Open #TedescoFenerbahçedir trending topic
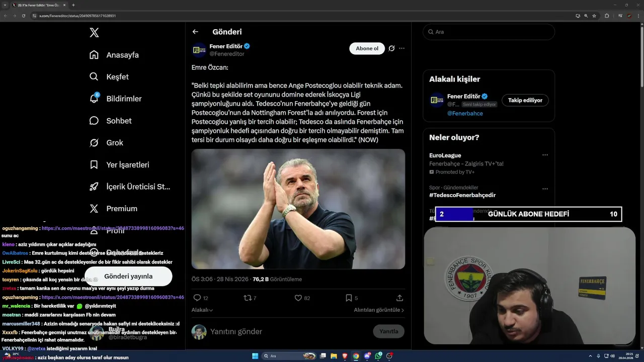The image size is (644, 362). tap(462, 195)
